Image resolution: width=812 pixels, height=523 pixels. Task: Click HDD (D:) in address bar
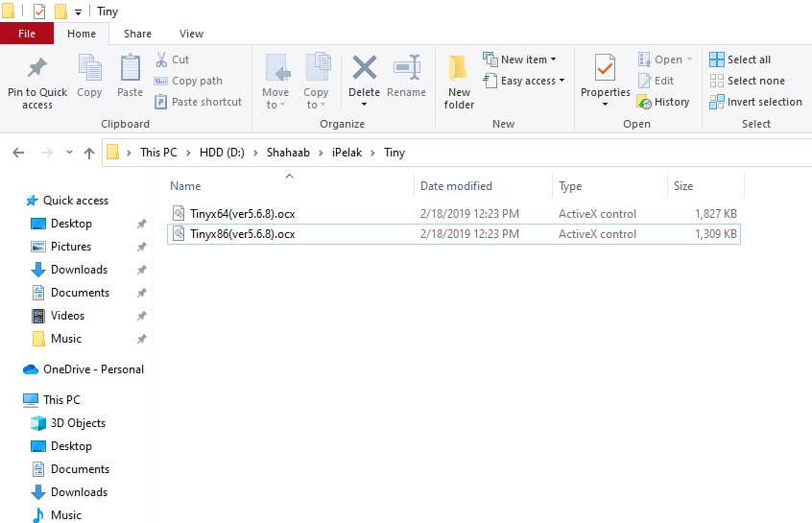point(222,153)
